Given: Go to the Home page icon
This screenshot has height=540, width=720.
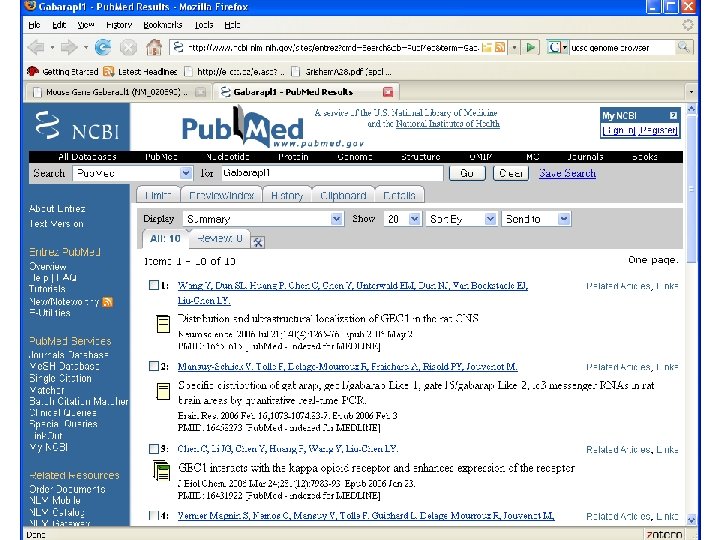Looking at the screenshot, I should pos(154,47).
